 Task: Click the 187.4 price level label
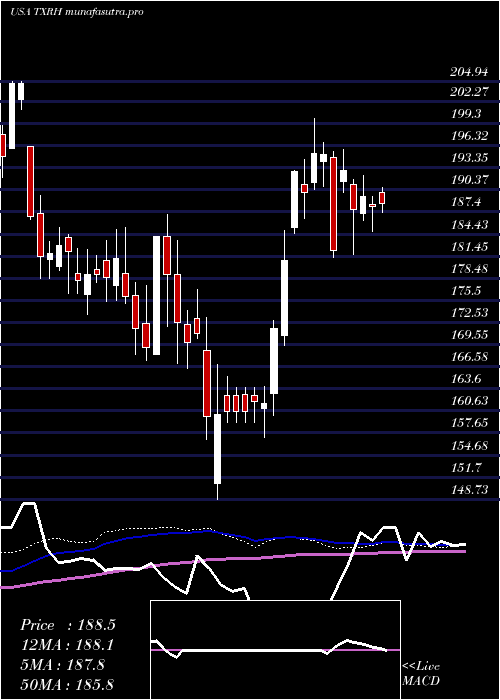tap(466, 203)
